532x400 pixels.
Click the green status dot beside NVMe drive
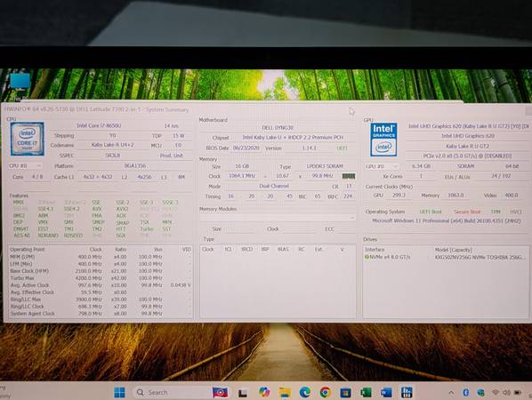pos(367,257)
